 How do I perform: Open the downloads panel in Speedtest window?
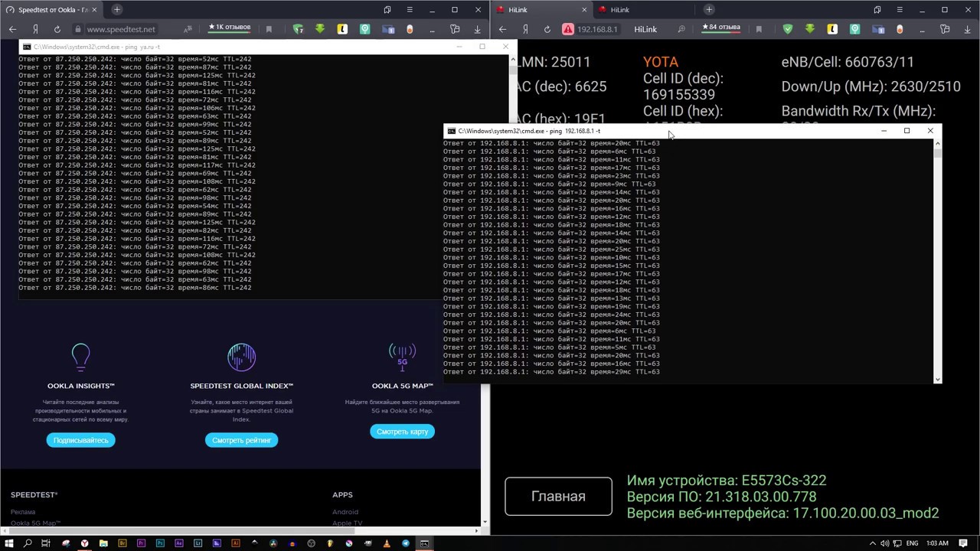coord(477,29)
